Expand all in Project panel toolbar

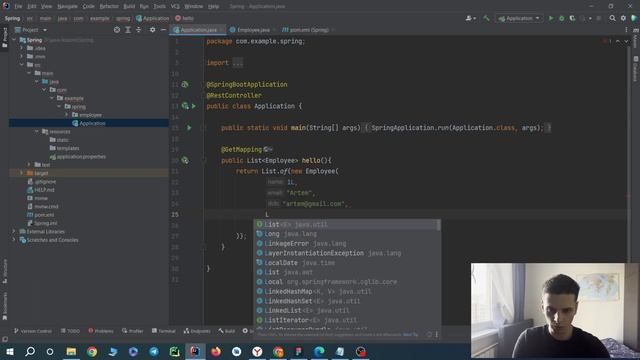(x=128, y=30)
